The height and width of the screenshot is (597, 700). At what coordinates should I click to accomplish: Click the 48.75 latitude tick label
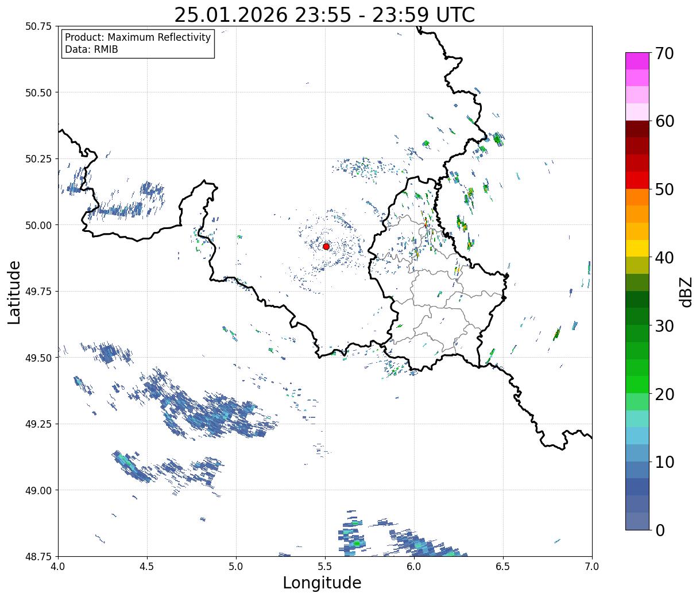point(38,556)
